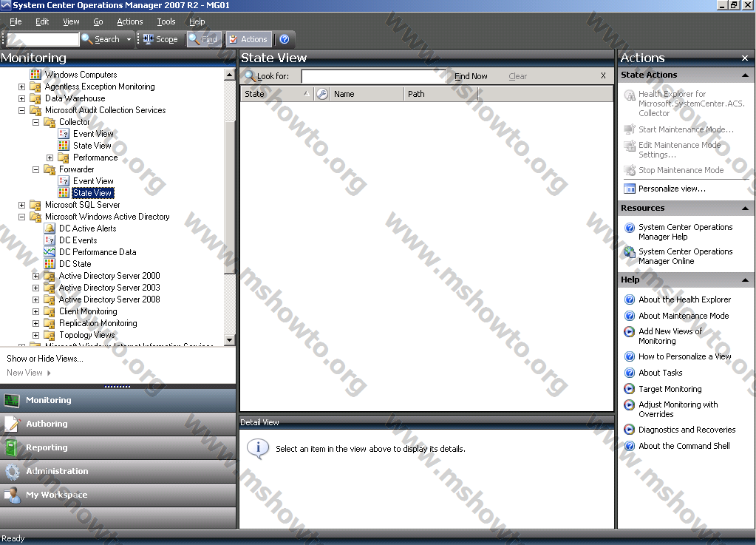Click the Operations Manager Online globe icon

[x=630, y=251]
